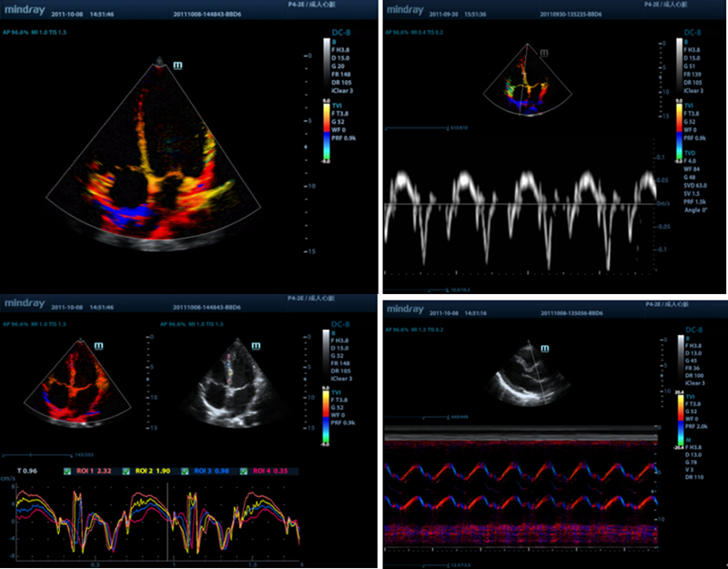Disable the ROI 3 curve checkbox
Viewport: 728px width, 569px height.
coord(186,471)
